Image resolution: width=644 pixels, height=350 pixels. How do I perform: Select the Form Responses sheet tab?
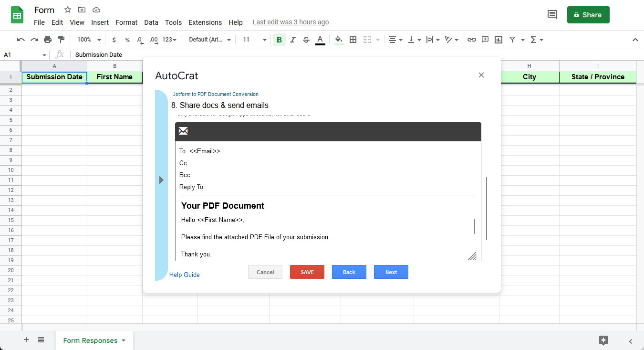tap(94, 340)
